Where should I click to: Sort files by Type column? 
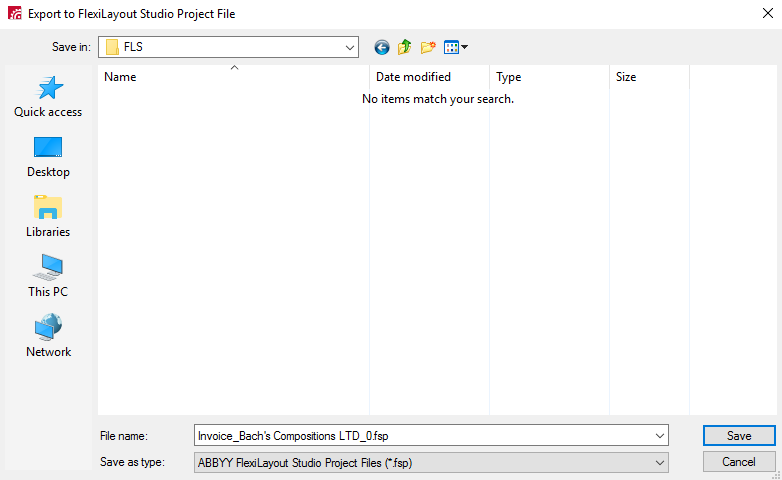pyautogui.click(x=549, y=77)
